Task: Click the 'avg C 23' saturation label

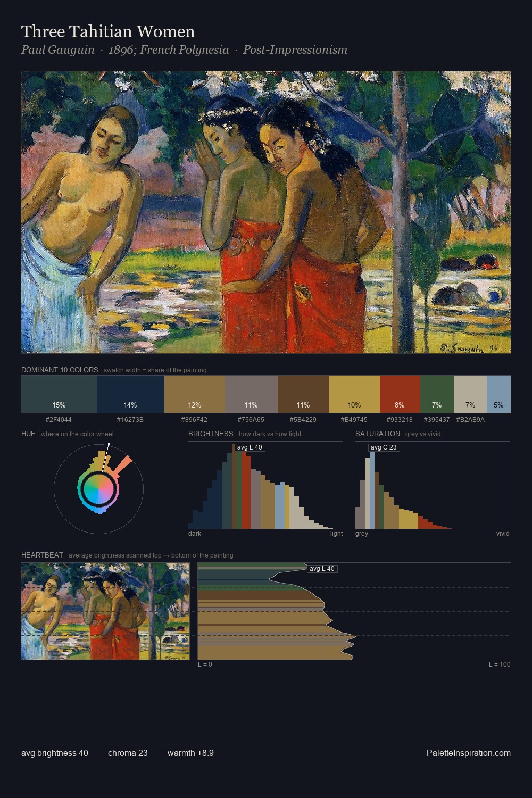Action: pyautogui.click(x=384, y=447)
